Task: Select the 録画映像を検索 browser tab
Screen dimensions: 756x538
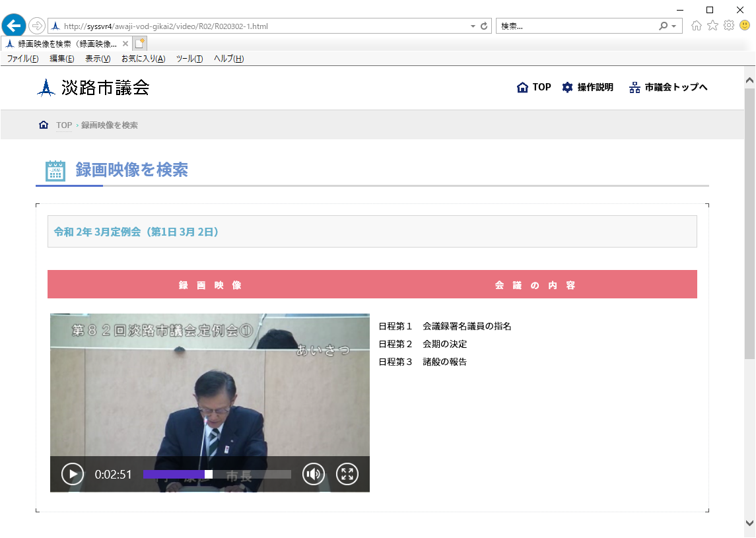Action: pyautogui.click(x=67, y=44)
